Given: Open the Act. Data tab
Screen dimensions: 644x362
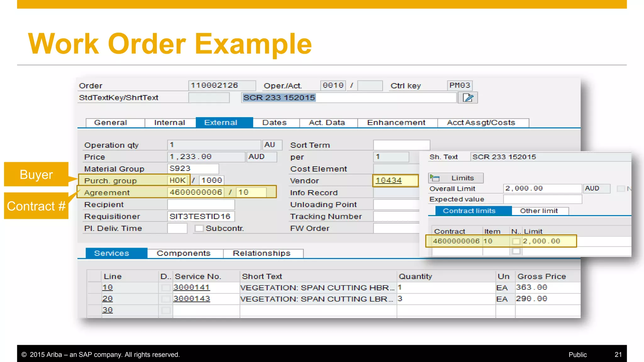Looking at the screenshot, I should tap(328, 123).
